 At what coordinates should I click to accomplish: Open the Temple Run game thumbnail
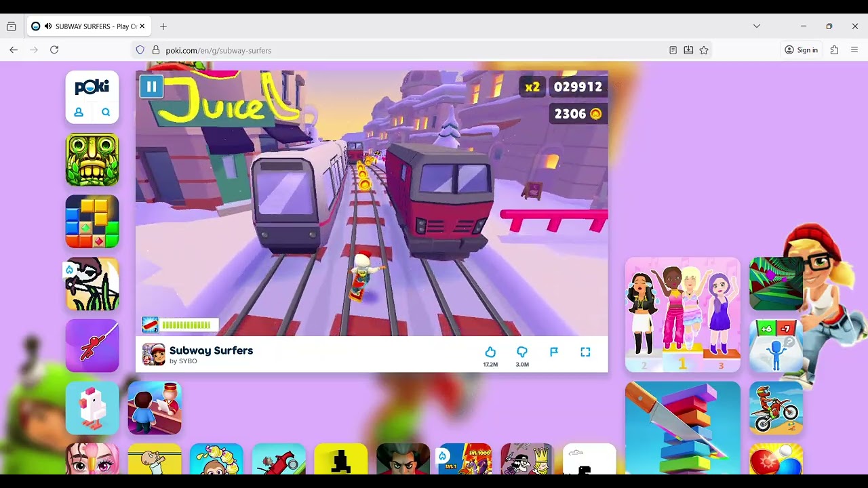pos(92,159)
